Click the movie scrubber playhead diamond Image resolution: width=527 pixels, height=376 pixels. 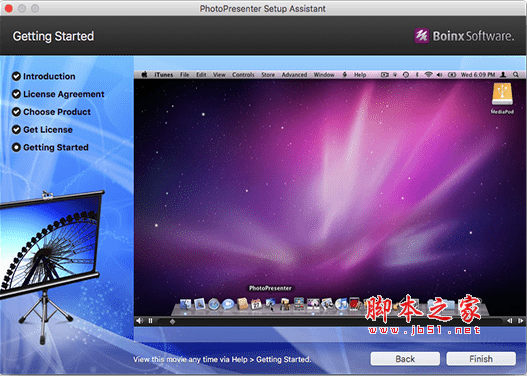pyautogui.click(x=172, y=322)
